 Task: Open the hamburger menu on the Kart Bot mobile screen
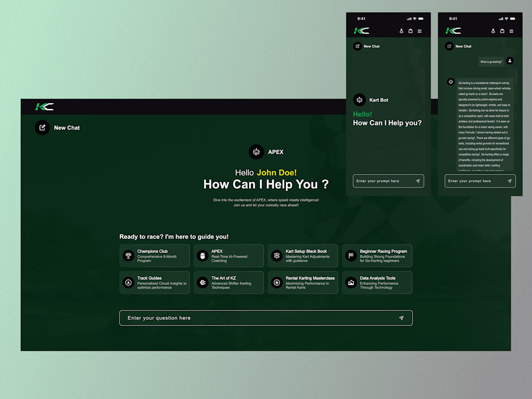coord(420,31)
